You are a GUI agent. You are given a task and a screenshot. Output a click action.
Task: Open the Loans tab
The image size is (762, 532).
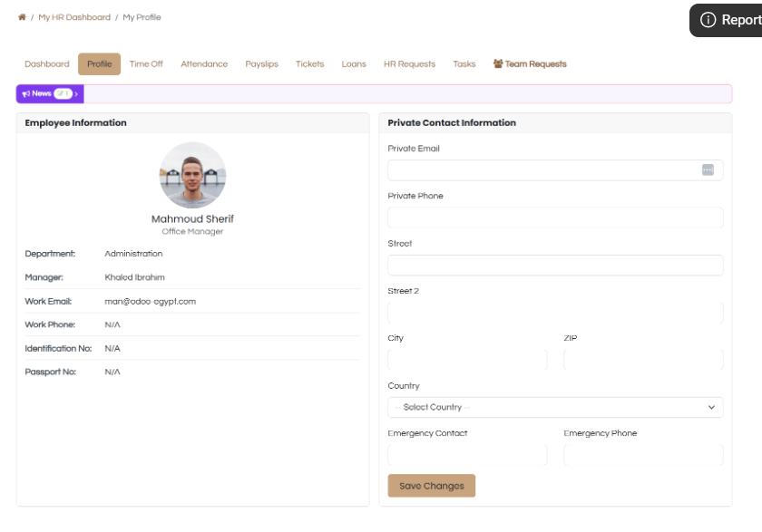(x=354, y=64)
